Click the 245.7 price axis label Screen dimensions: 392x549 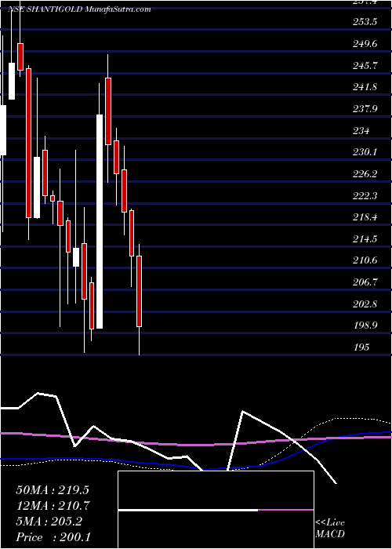pos(365,65)
